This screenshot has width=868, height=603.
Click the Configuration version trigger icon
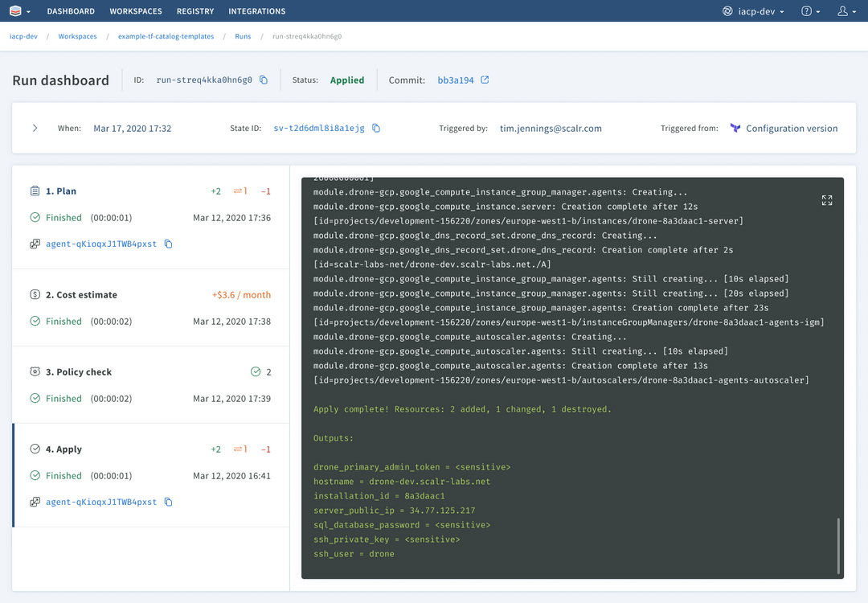(x=735, y=128)
